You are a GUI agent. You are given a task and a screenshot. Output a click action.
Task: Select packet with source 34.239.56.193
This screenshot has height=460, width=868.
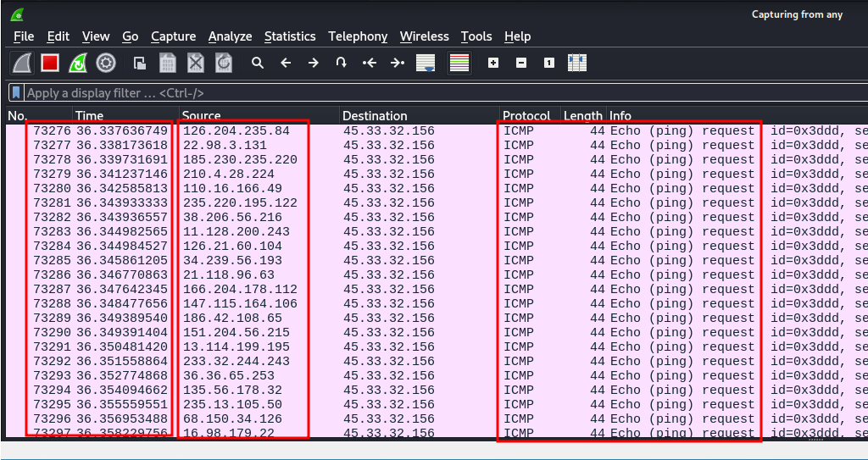click(437, 261)
